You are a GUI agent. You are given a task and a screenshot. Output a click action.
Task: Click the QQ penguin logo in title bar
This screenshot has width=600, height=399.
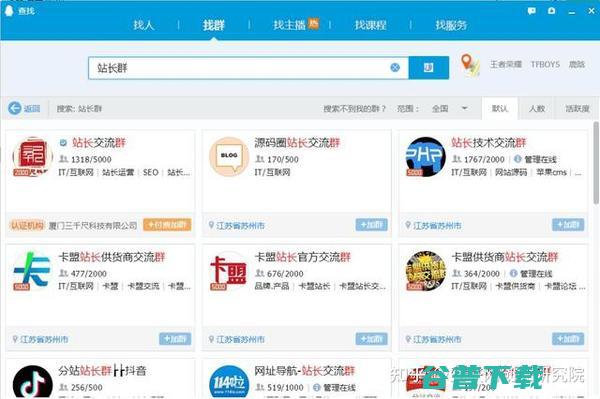click(x=9, y=11)
